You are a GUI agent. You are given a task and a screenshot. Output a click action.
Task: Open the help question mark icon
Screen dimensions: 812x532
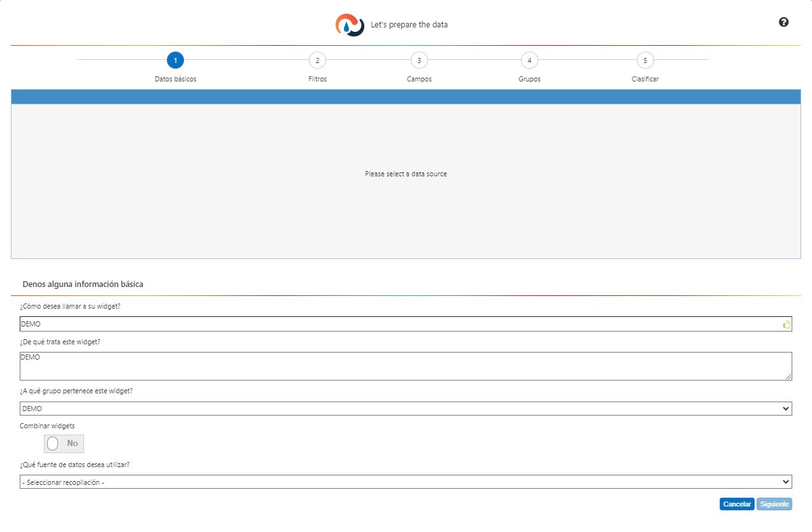[x=783, y=22]
